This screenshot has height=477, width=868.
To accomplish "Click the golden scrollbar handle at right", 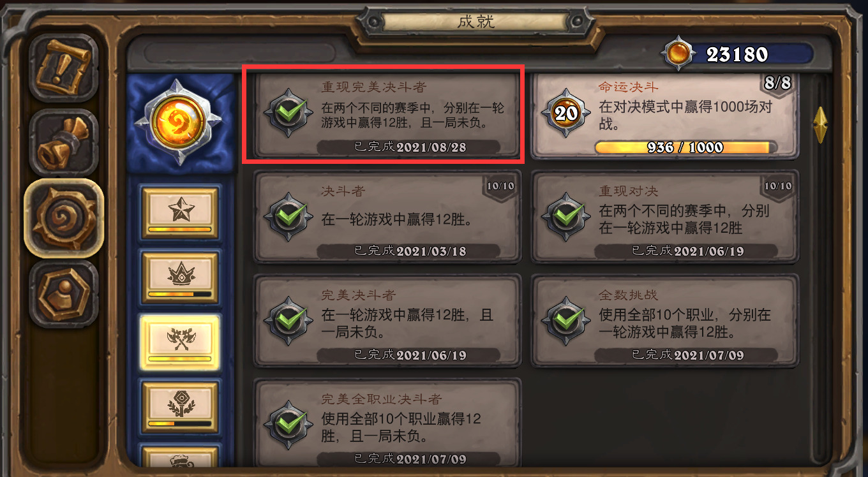I will [x=821, y=124].
